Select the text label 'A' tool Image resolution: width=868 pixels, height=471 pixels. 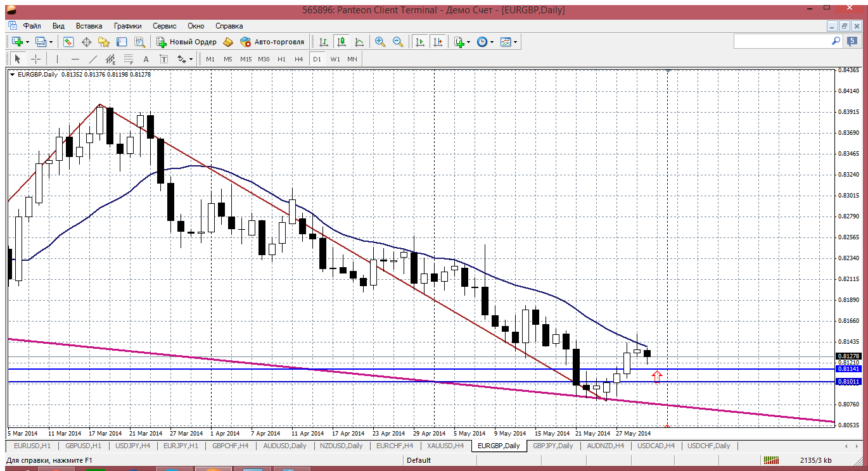[x=146, y=59]
